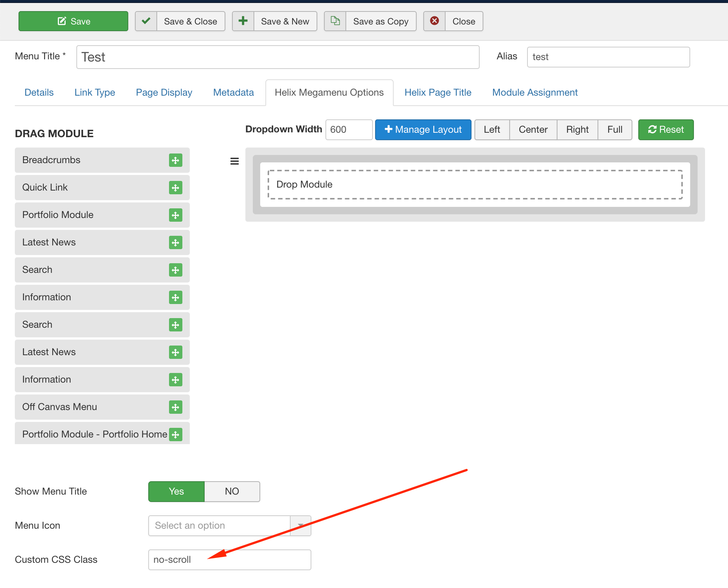728x588 pixels.
Task: Click the move icon on Breadcrumbs module
Action: [175, 160]
